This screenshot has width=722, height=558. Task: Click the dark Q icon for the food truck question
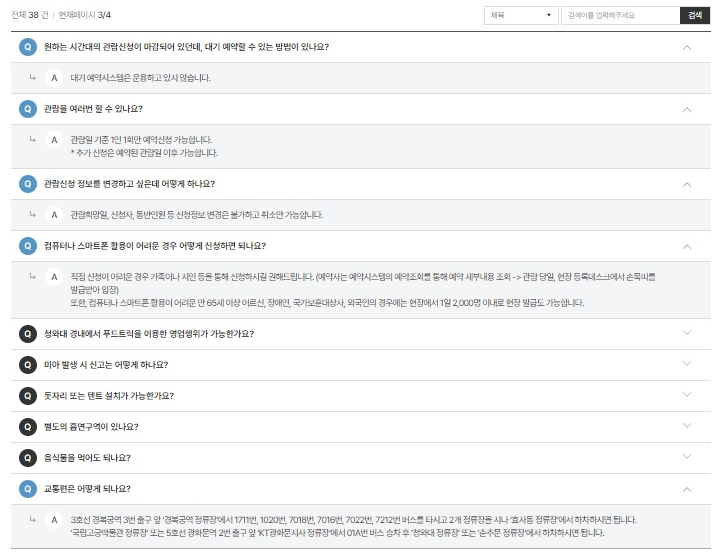pyautogui.click(x=28, y=334)
